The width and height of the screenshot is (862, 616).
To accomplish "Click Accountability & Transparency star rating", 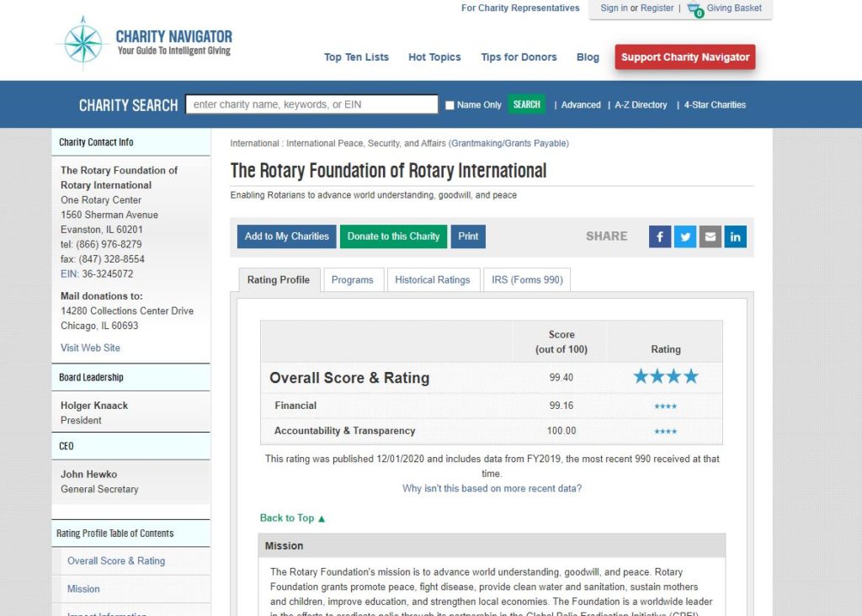I will pos(666,432).
